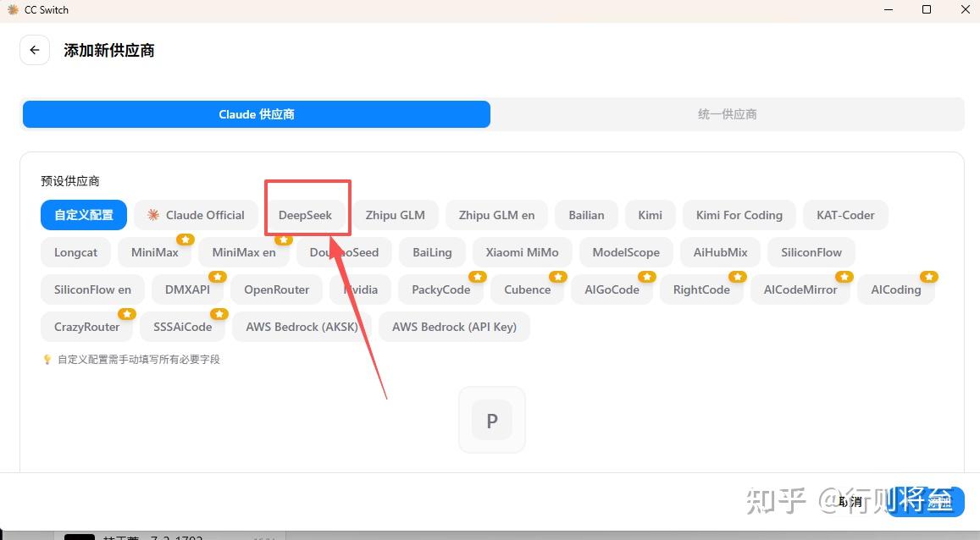This screenshot has width=980, height=540.
Task: Click the P provider icon placeholder
Action: pyautogui.click(x=492, y=420)
